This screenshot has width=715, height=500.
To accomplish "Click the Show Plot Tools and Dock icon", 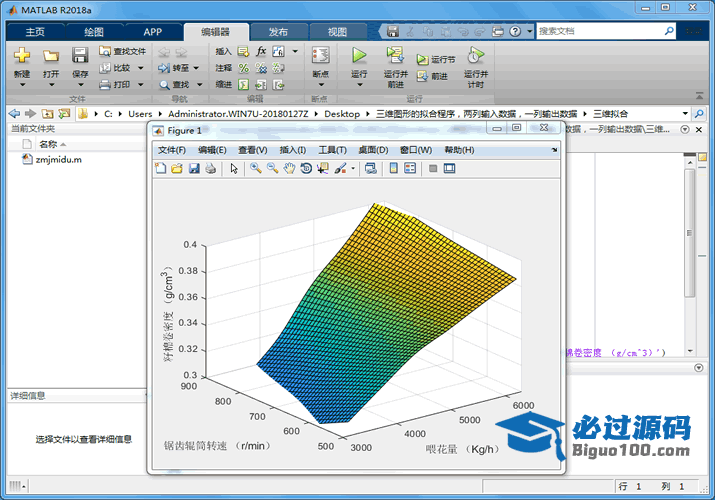I will click(x=449, y=168).
